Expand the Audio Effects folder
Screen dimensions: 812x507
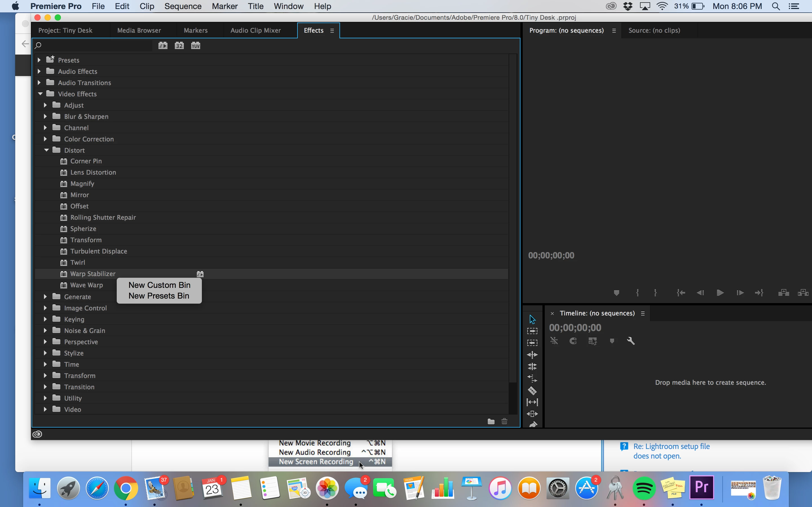pos(39,72)
